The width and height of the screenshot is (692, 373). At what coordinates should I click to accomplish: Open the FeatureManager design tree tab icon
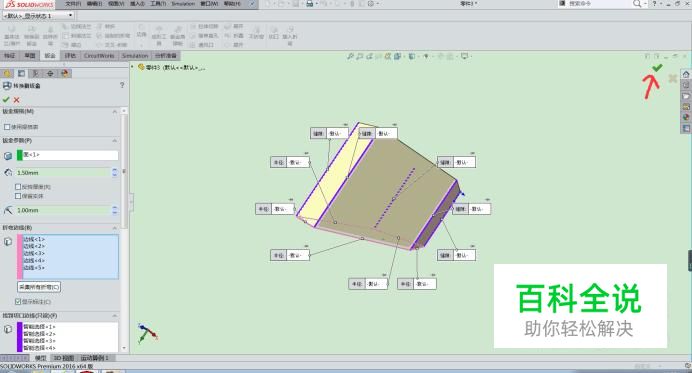tap(7, 73)
